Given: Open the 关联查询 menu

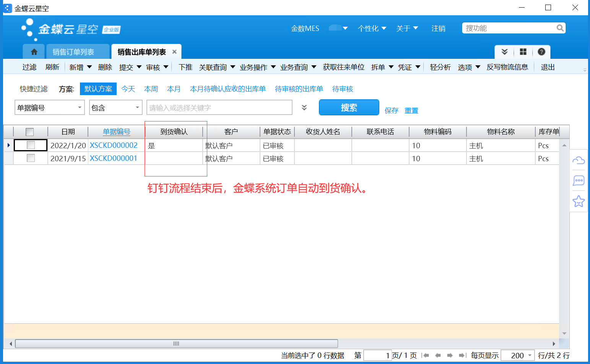Looking at the screenshot, I should pos(217,67).
